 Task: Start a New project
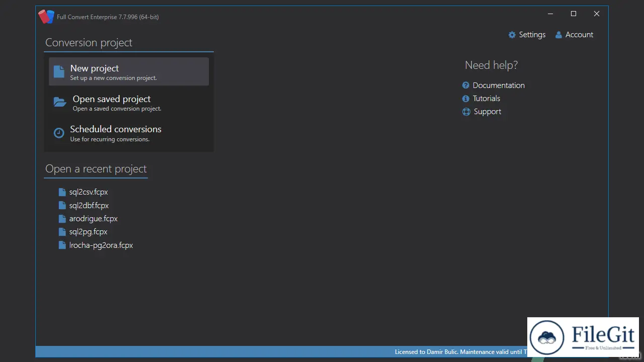pos(129,71)
